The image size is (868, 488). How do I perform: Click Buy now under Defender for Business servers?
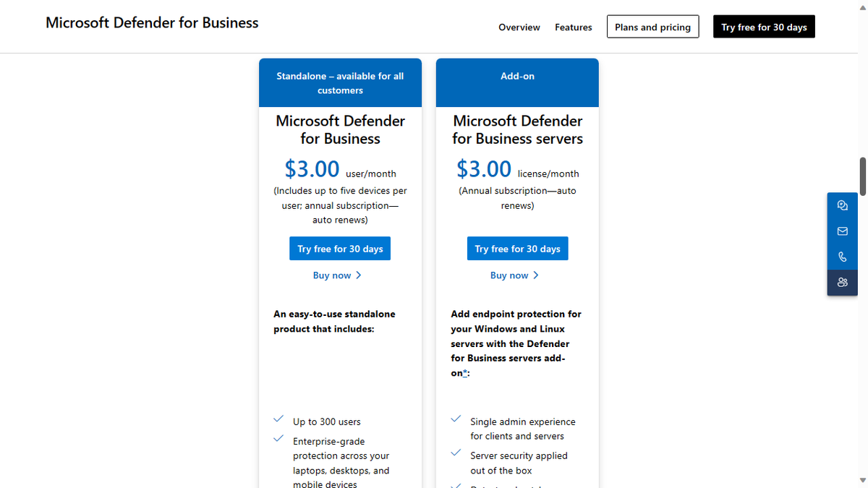509,275
